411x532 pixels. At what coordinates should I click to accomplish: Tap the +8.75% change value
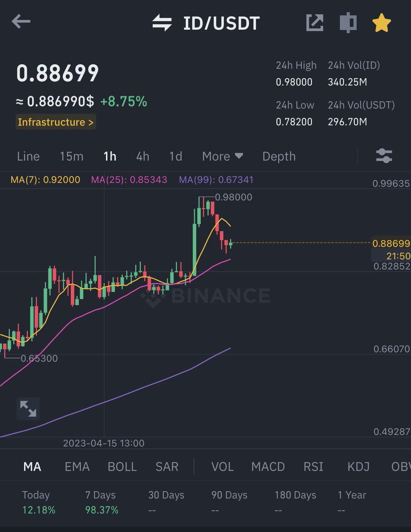(124, 102)
